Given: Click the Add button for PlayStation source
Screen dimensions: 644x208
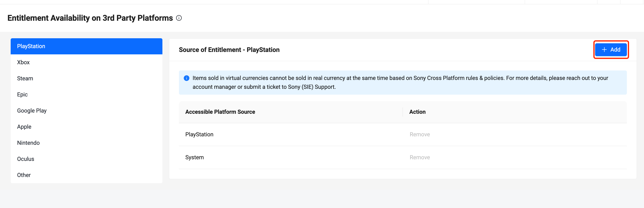Looking at the screenshot, I should tap(611, 50).
